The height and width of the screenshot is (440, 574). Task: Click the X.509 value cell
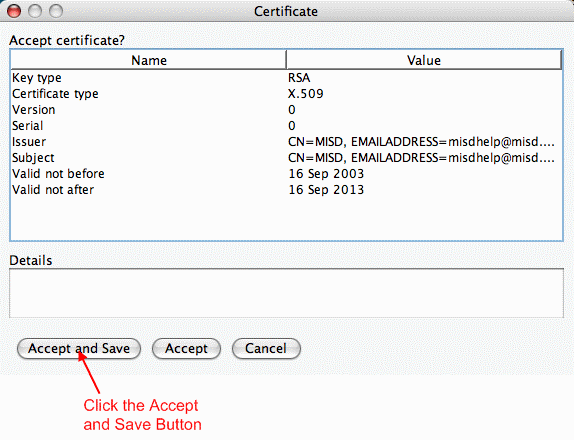(x=424, y=94)
